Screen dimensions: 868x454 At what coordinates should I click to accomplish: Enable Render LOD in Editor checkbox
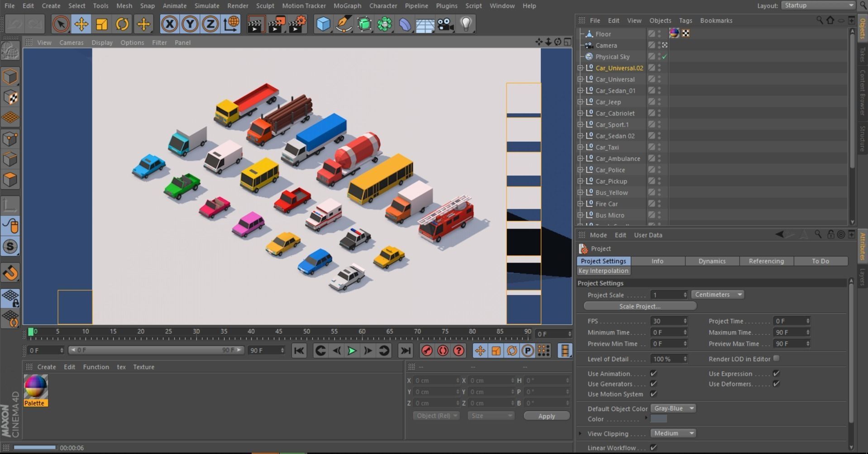(x=776, y=358)
